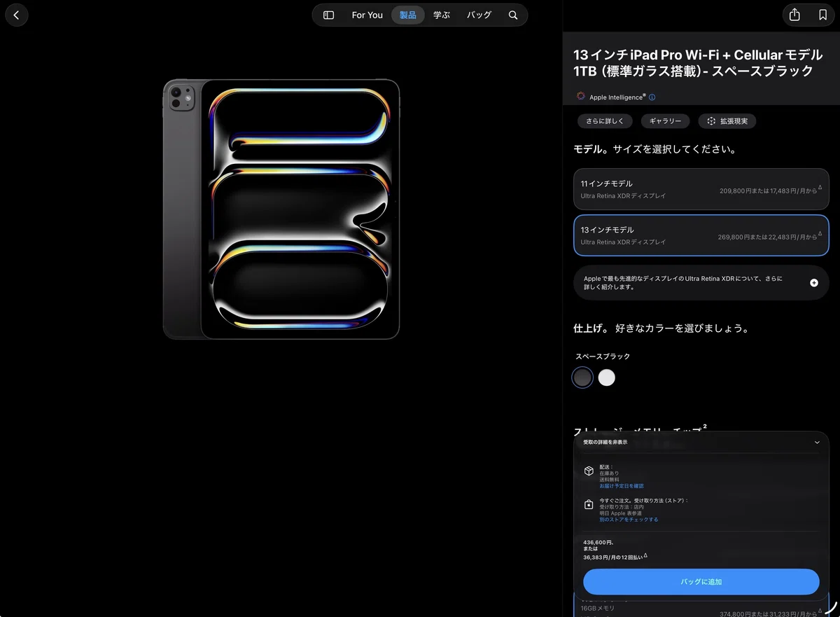The image size is (840, 617).
Task: Tap the Apple Intelligence logo icon
Action: [581, 97]
